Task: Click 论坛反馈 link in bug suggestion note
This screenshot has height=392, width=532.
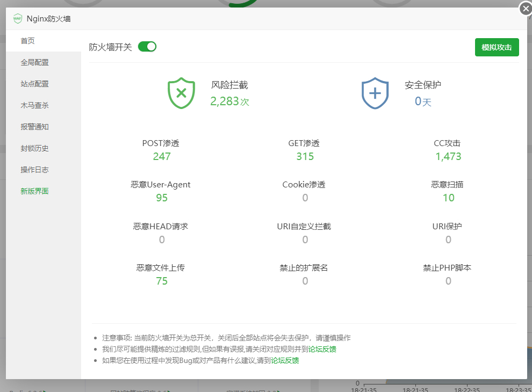Action: 285,360
